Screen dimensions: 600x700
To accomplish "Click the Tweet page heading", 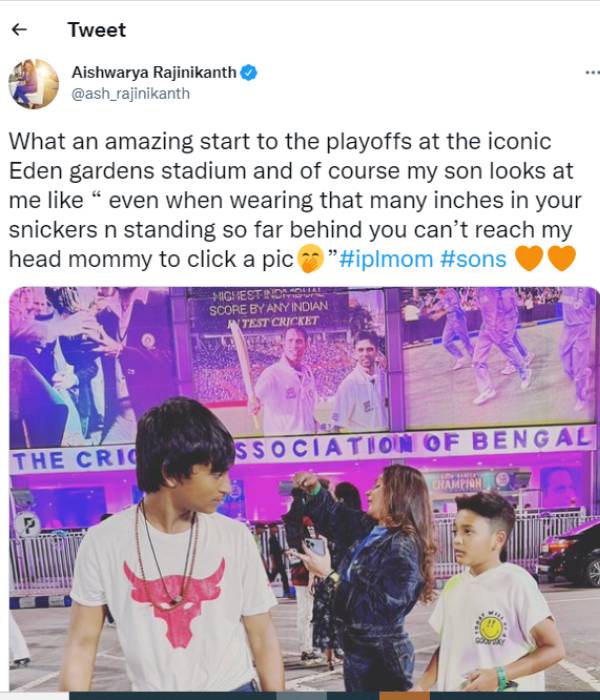I will [97, 30].
